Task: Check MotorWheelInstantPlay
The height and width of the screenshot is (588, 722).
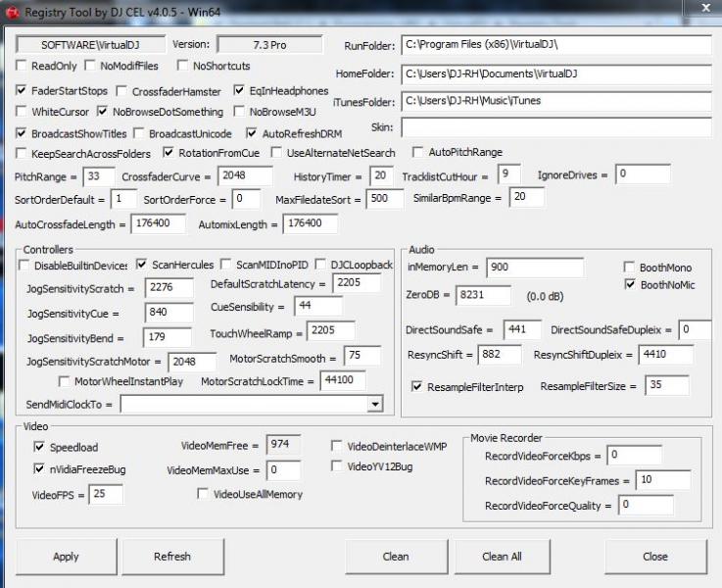Action: [x=64, y=381]
